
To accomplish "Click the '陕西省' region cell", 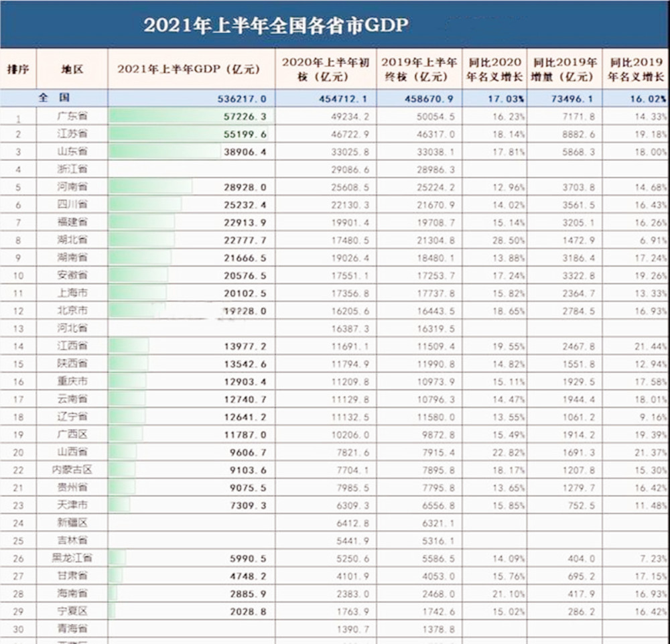I will [72, 363].
